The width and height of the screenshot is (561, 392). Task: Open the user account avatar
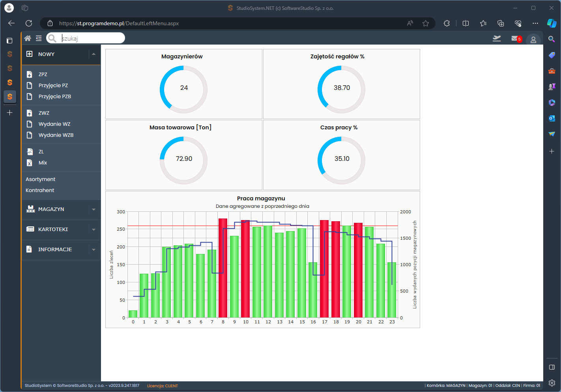click(x=533, y=39)
